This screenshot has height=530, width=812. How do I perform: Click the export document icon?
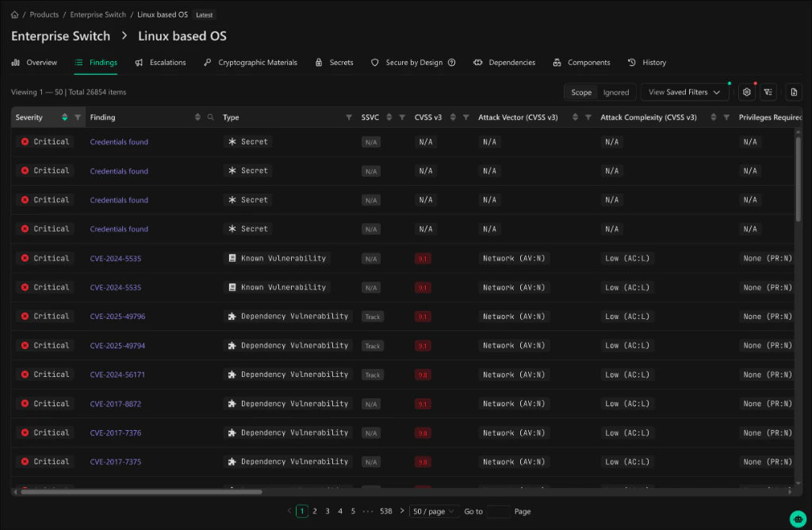pyautogui.click(x=793, y=92)
